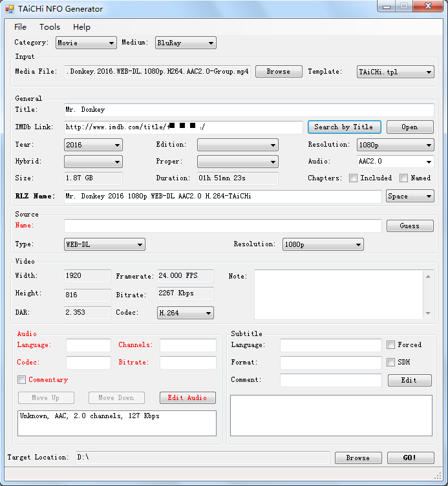Enable the Chapters Named checkbox
The height and width of the screenshot is (486, 448).
[403, 178]
